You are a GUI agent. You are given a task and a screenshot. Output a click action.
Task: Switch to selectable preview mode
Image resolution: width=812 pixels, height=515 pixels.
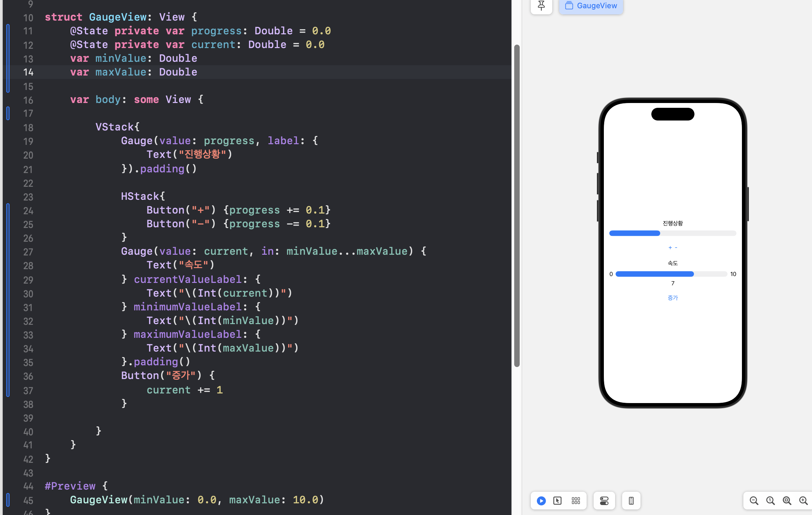557,501
